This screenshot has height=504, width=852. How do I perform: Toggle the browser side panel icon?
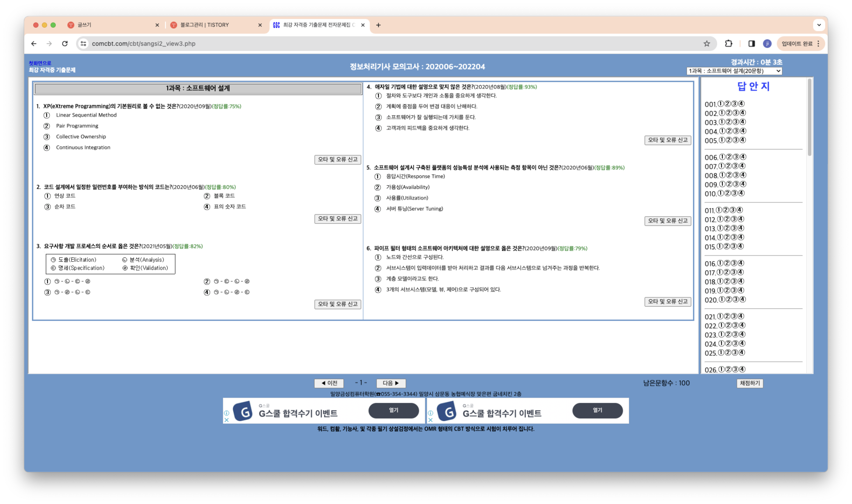(x=752, y=43)
